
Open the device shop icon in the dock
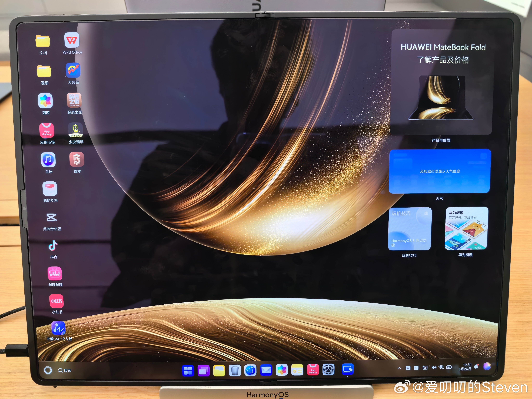pos(348,369)
